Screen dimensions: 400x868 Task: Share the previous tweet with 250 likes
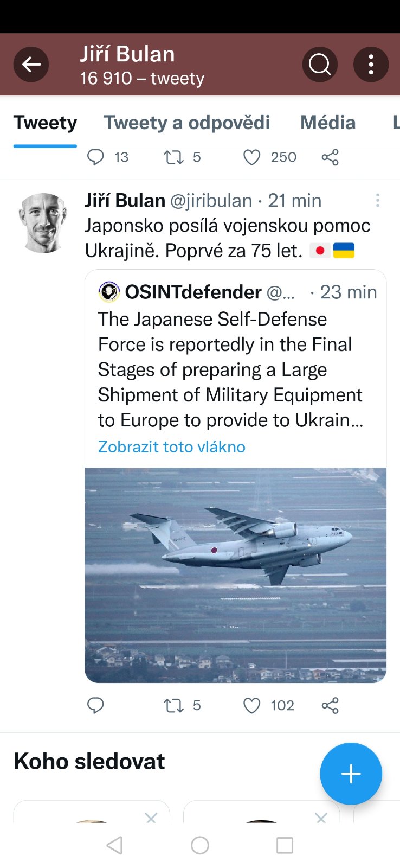point(330,157)
